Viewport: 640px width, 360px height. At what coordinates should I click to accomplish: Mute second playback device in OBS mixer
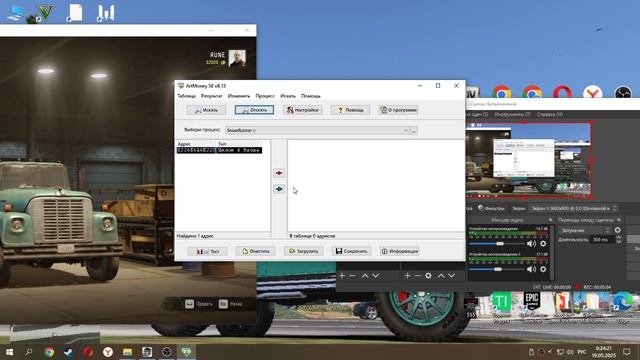[x=531, y=269]
